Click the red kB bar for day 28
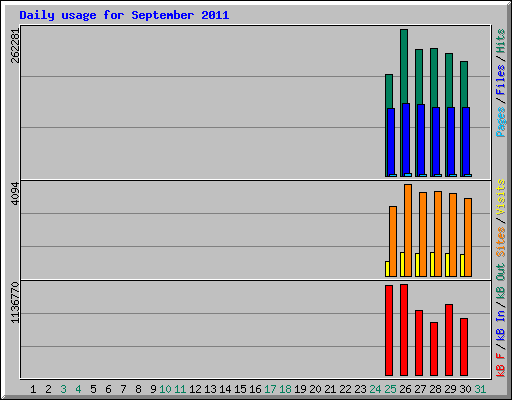The height and width of the screenshot is (400, 512). pos(434,349)
